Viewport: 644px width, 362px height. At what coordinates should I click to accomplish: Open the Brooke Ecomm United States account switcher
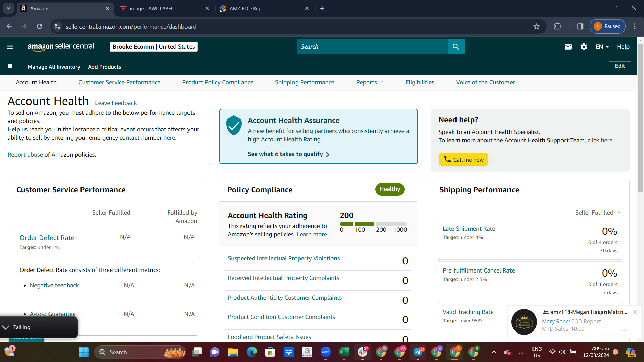(154, 47)
